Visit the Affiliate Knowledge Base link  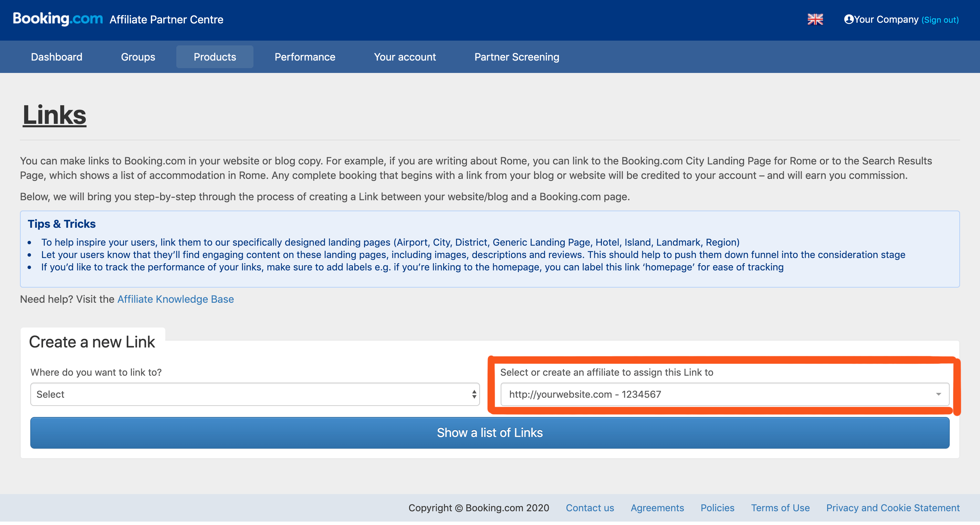175,299
